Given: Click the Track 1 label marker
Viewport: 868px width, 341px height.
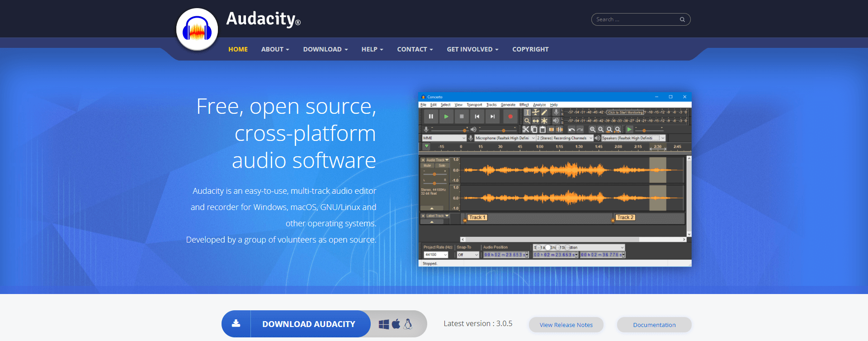Looking at the screenshot, I should click(x=477, y=217).
